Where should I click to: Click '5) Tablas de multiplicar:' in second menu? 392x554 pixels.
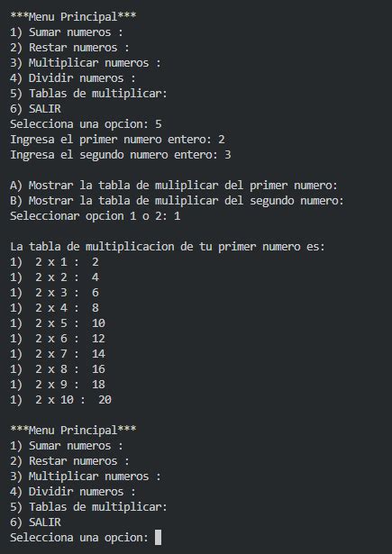point(88,507)
